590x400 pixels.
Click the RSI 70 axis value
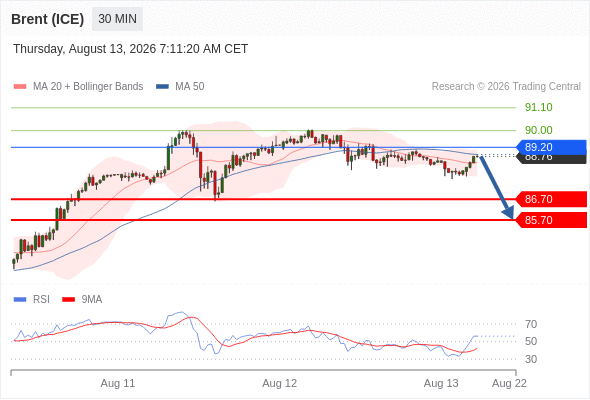click(x=531, y=324)
